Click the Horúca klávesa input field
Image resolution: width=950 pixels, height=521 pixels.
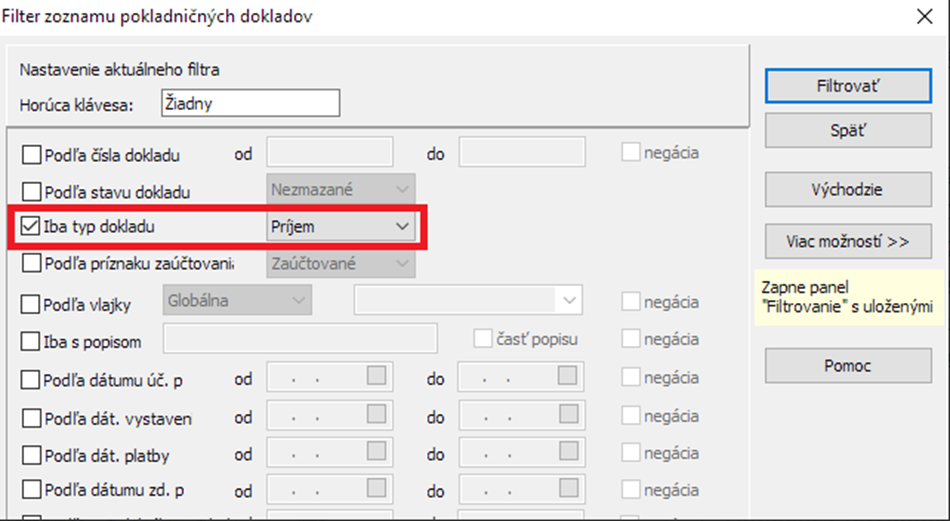[249, 103]
